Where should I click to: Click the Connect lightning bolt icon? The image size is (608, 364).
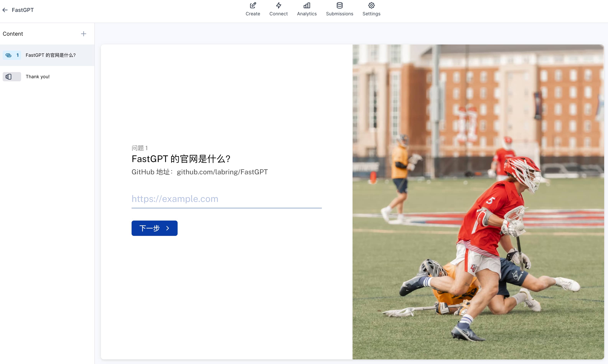tap(278, 5)
